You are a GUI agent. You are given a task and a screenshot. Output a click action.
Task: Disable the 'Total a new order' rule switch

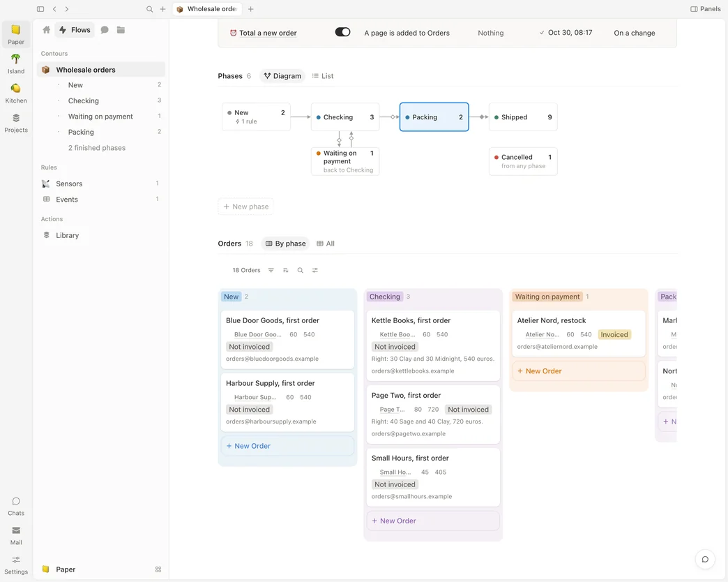pos(342,32)
